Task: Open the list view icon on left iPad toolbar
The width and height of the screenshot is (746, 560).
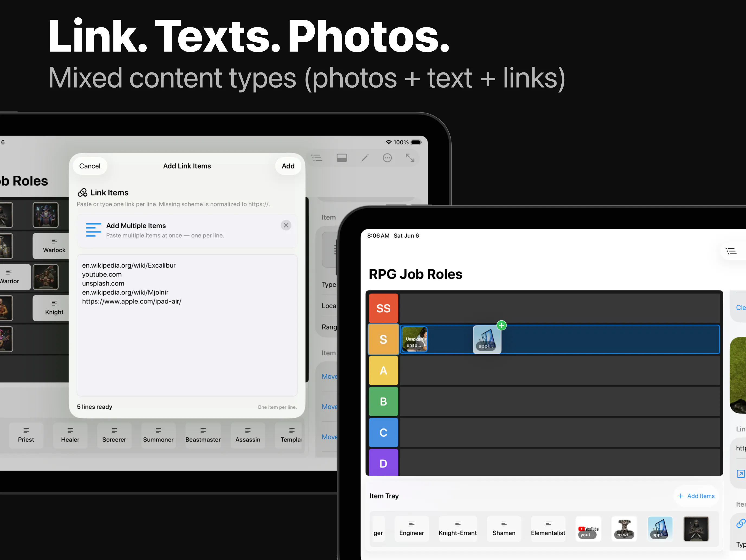Action: coord(317,158)
